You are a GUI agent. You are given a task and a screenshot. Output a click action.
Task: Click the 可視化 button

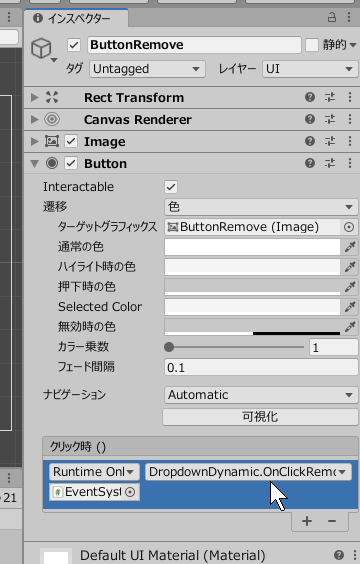click(260, 417)
